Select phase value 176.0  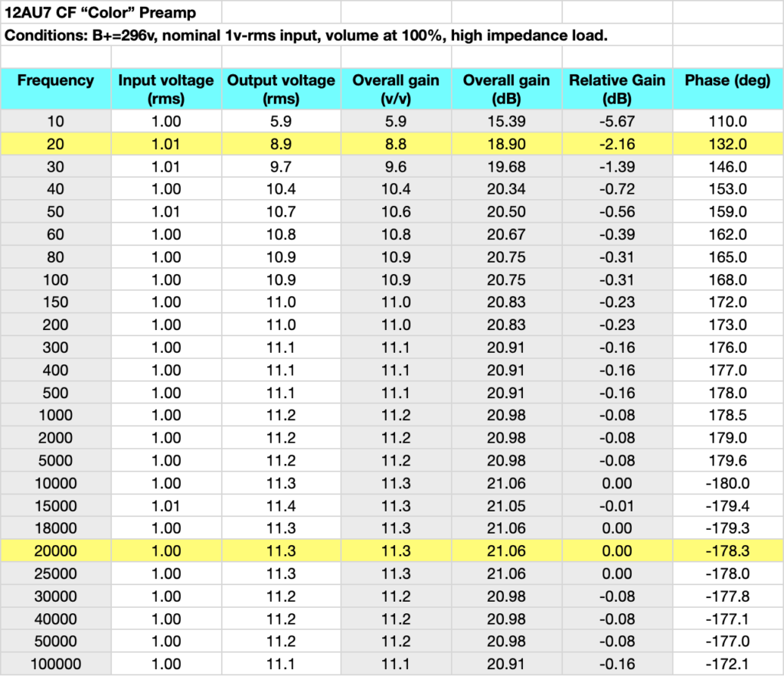[x=728, y=348]
